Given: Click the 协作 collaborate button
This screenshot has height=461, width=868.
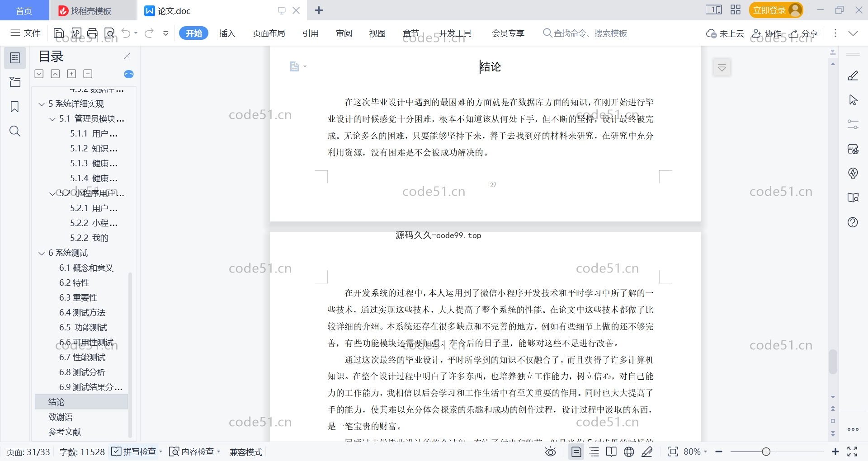Looking at the screenshot, I should [x=766, y=33].
